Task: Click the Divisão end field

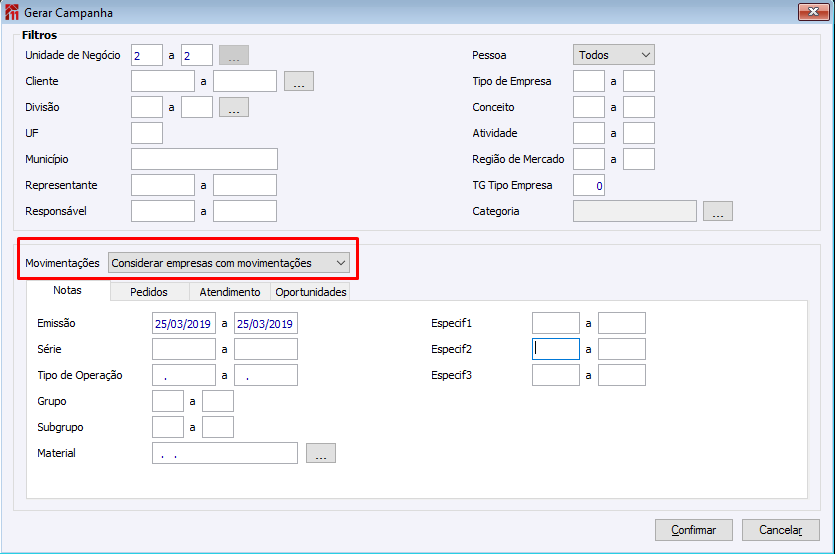Action: [x=197, y=107]
